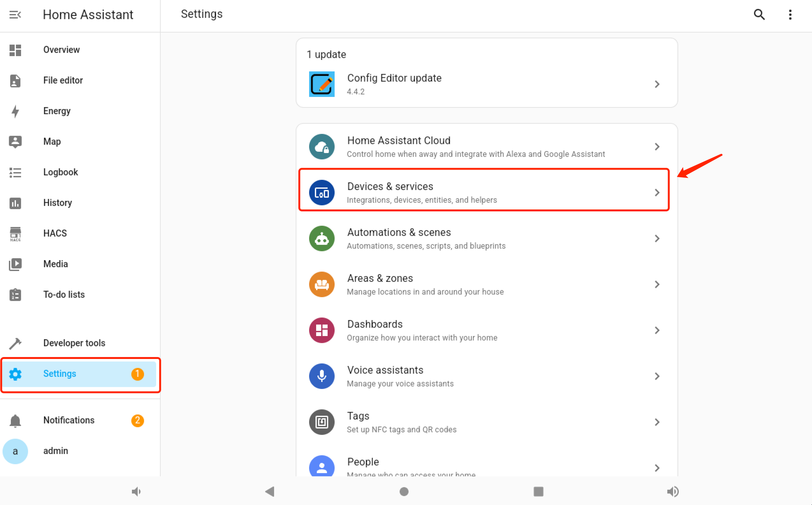This screenshot has height=505, width=812.
Task: Open Developer tools from the sidebar
Action: (x=74, y=343)
